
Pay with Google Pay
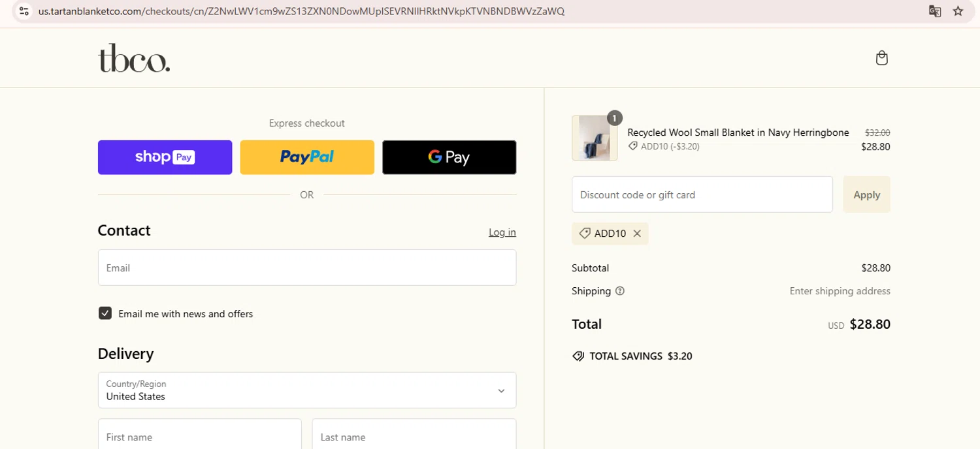[449, 157]
